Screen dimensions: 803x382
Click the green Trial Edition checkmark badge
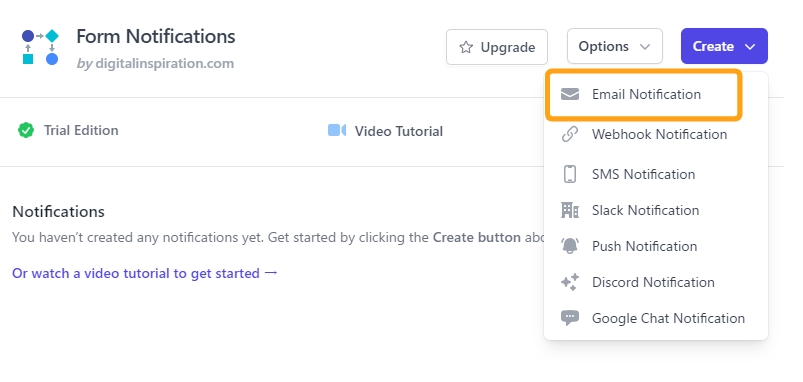pos(26,131)
